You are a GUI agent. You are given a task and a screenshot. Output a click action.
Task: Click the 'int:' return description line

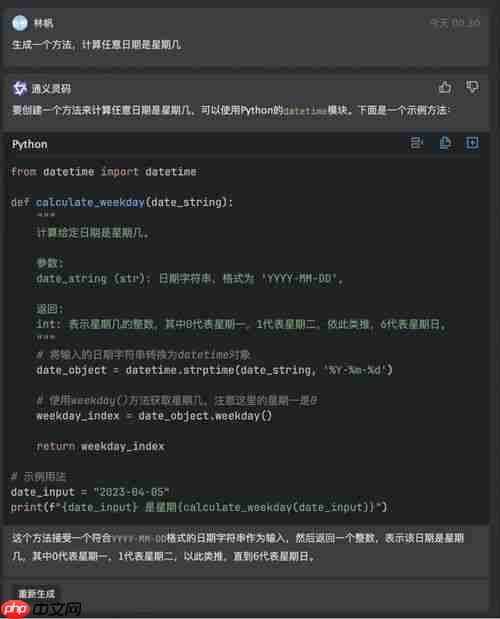tap(241, 325)
